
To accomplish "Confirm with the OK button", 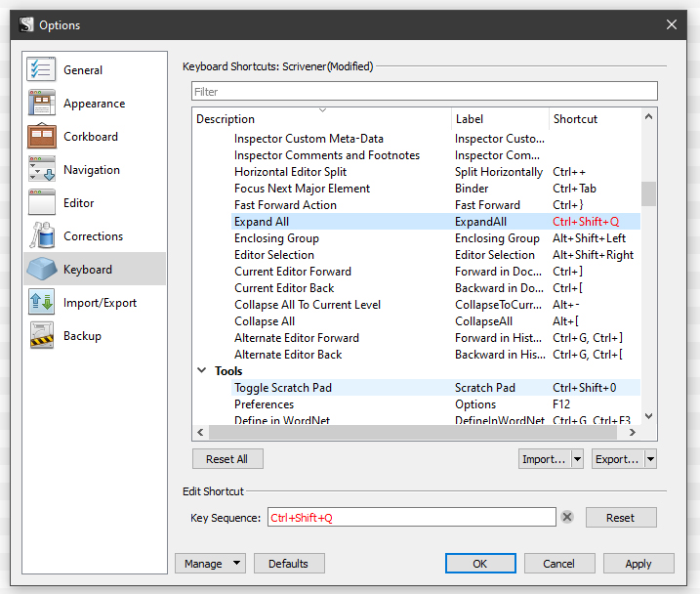I will [x=480, y=564].
